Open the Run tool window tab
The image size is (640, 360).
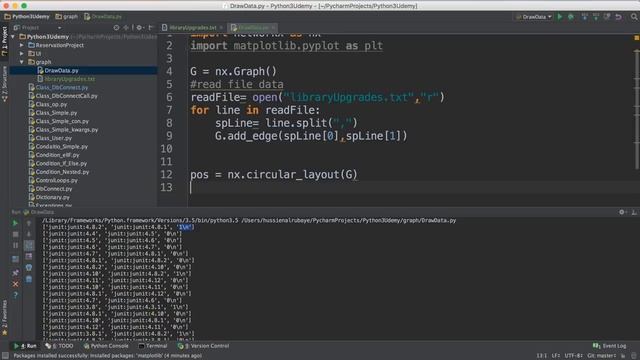[x=25, y=346]
